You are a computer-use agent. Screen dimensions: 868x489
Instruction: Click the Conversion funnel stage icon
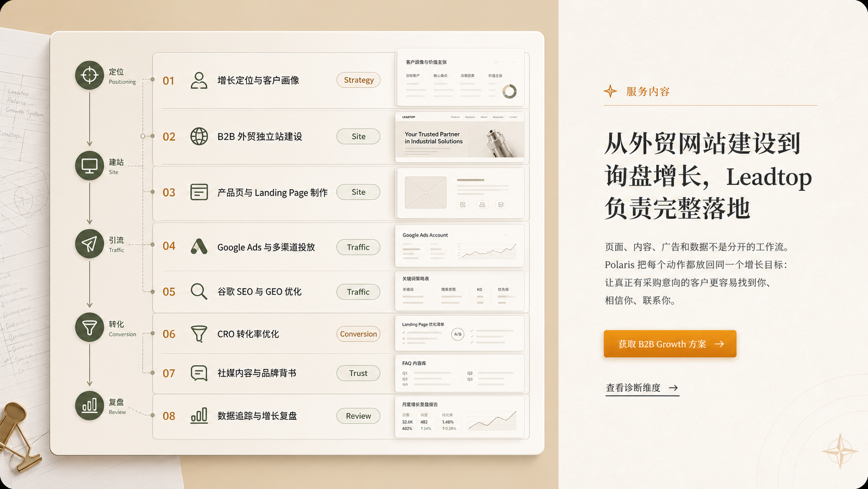click(89, 327)
